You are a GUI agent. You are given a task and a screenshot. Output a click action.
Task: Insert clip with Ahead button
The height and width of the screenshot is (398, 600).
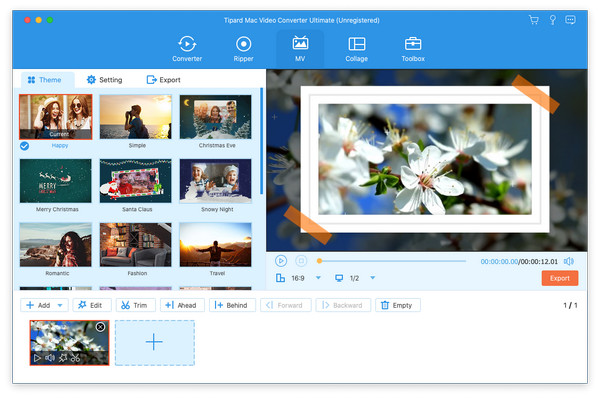(182, 305)
